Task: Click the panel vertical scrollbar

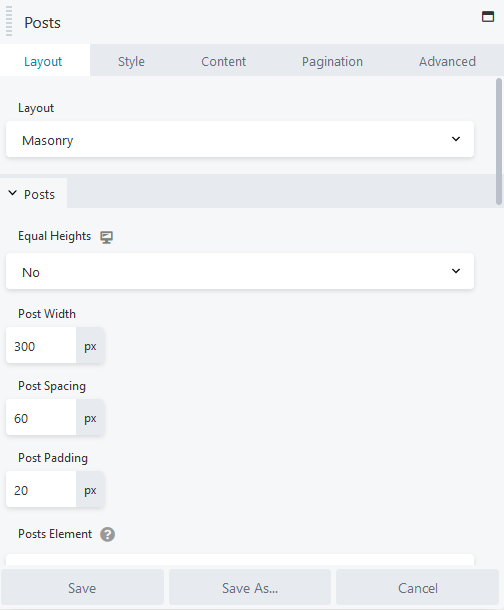Action: click(499, 141)
